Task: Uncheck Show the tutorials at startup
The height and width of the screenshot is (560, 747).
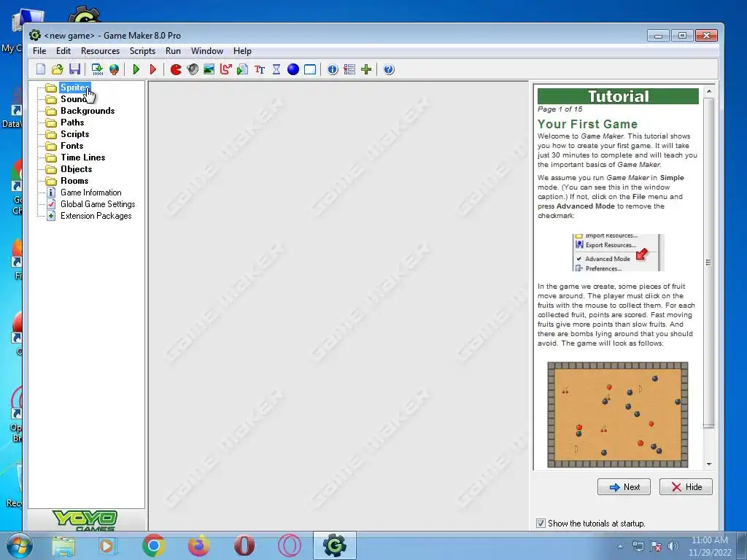Action: pyautogui.click(x=541, y=524)
